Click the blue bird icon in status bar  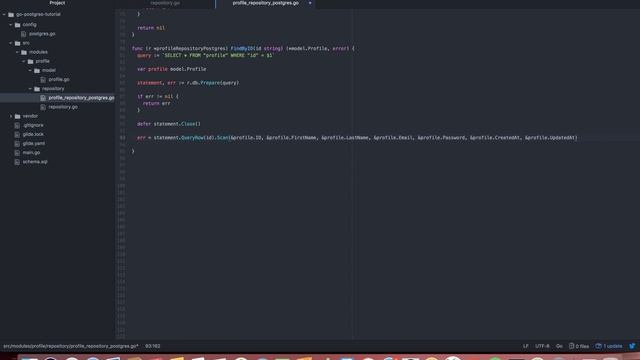coord(632,346)
